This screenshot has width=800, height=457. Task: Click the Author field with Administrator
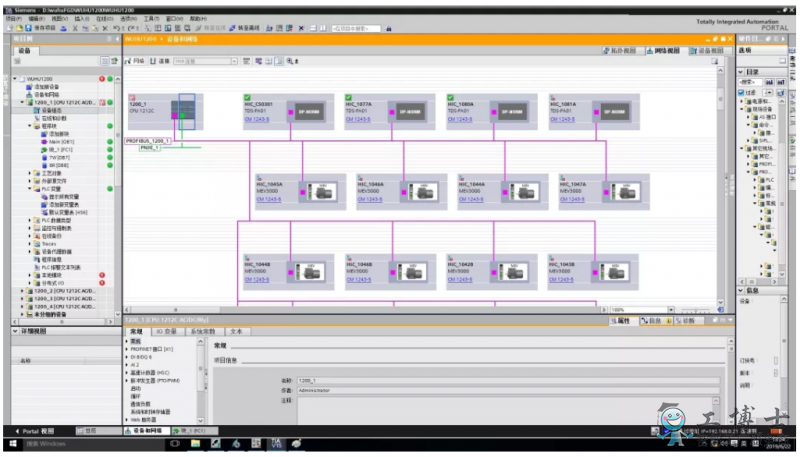click(508, 390)
